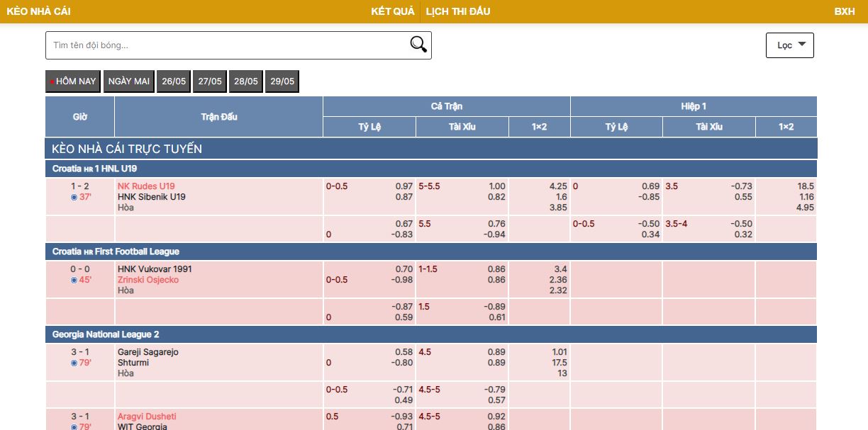This screenshot has height=430, width=868.
Task: Open the Lọc filter dropdown
Action: (789, 44)
